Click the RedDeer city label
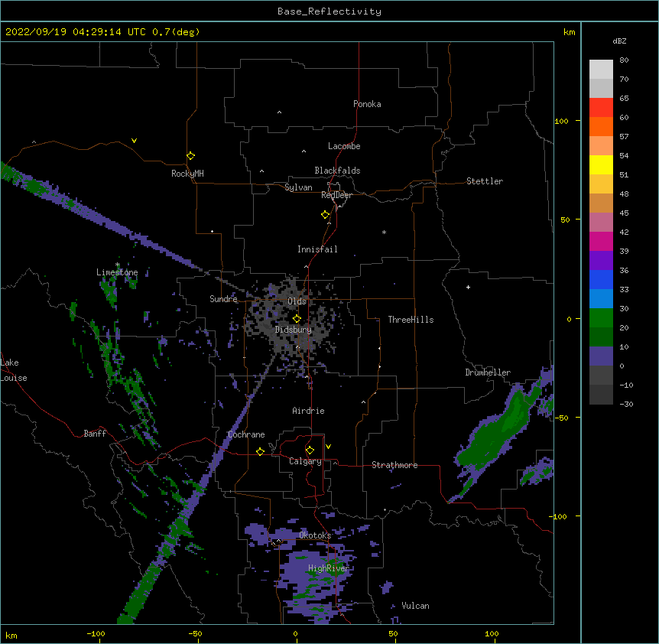 coord(336,195)
